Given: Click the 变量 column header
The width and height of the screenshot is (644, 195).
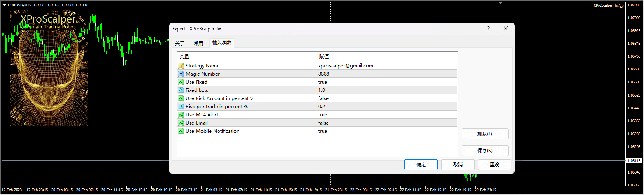Looking at the screenshot, I should click(247, 57).
